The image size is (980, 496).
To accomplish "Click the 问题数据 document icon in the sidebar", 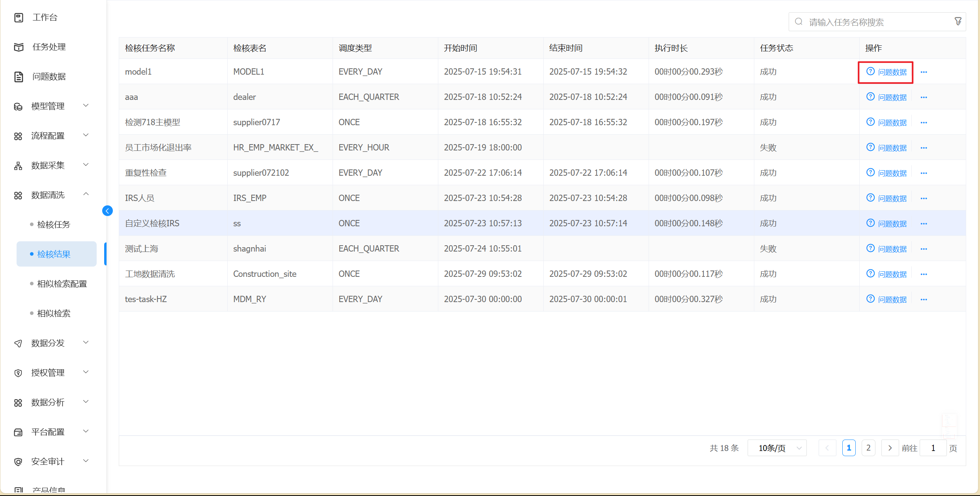I will (19, 77).
